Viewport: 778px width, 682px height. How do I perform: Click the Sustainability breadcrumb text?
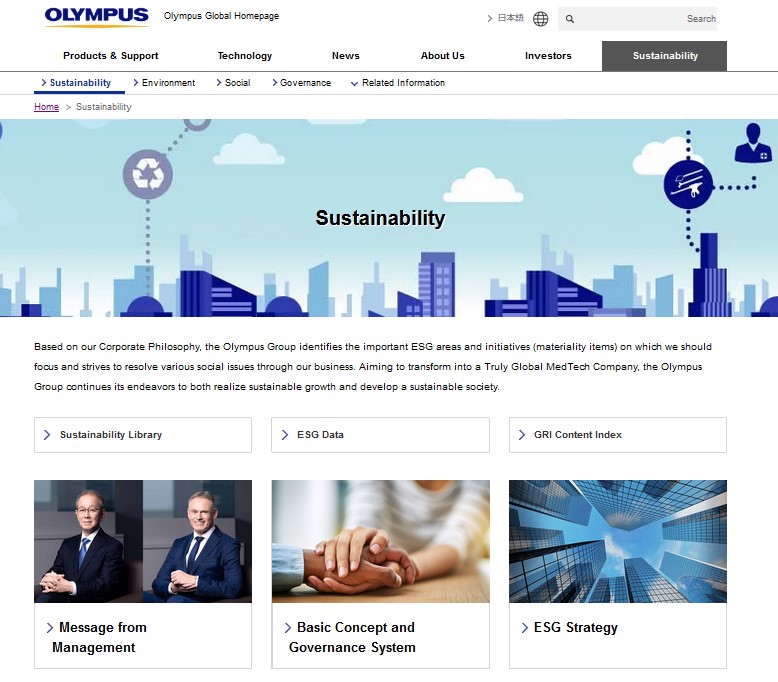pos(104,107)
